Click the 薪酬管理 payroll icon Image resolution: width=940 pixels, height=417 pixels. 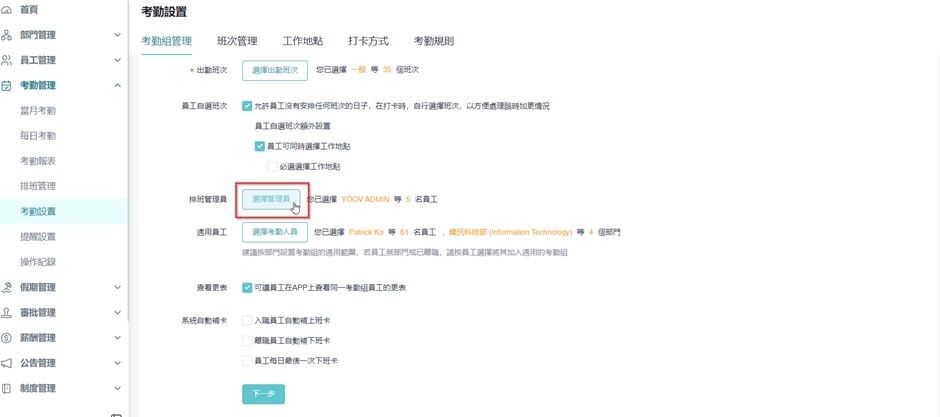coord(7,338)
